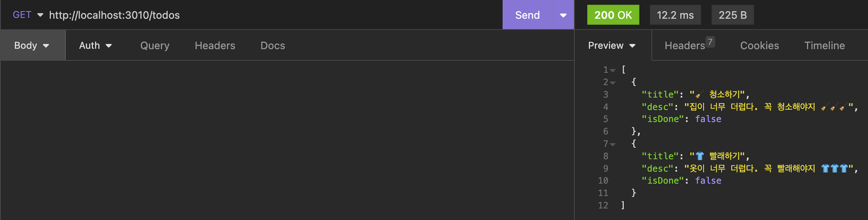Click the first isDone false value
This screenshot has width=868, height=220.
click(708, 119)
